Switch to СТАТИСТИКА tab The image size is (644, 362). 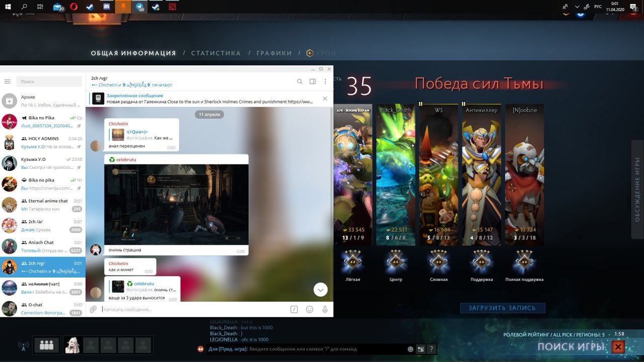point(216,53)
